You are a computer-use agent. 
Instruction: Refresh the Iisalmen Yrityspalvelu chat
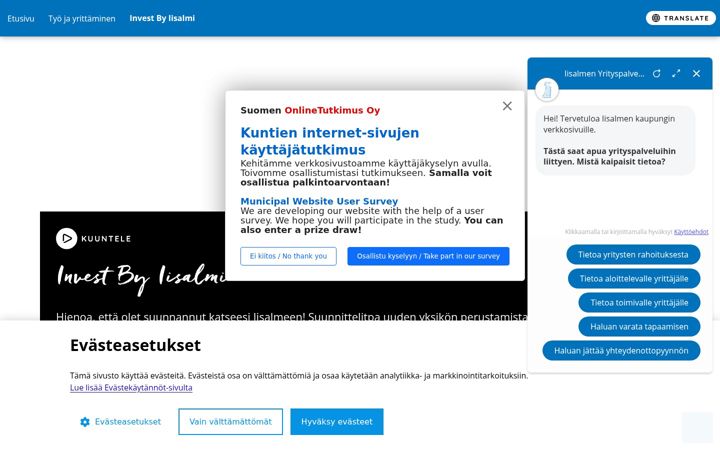pyautogui.click(x=657, y=73)
